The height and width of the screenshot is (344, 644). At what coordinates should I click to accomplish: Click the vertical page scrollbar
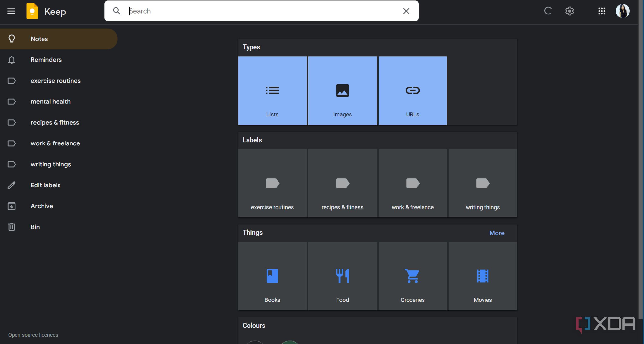[x=640, y=160]
